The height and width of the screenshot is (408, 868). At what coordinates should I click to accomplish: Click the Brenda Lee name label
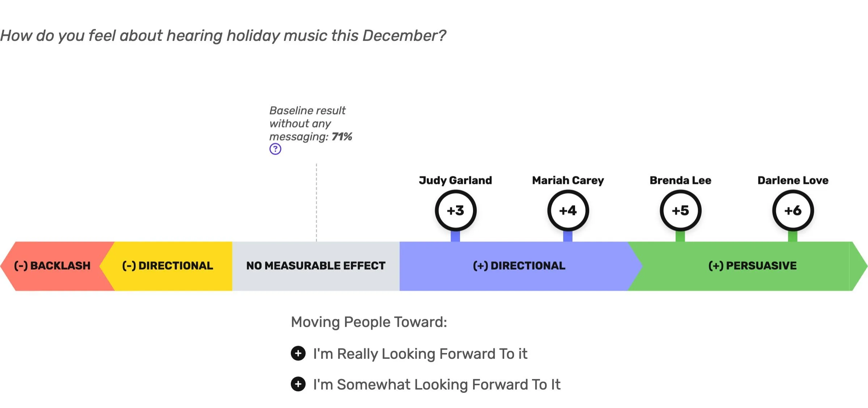point(680,180)
